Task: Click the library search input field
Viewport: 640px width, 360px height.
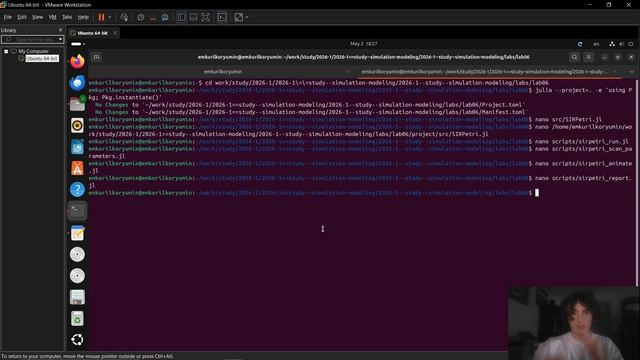Action: [x=29, y=39]
